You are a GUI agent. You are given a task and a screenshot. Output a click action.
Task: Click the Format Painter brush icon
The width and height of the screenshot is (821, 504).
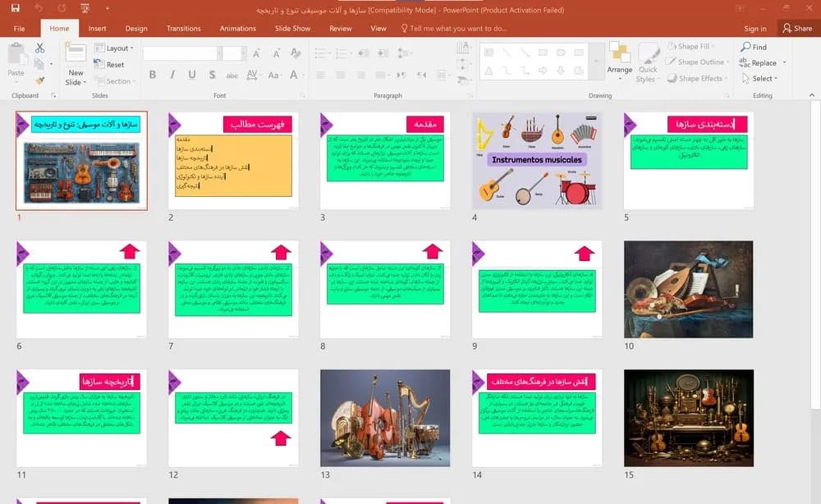click(x=39, y=80)
